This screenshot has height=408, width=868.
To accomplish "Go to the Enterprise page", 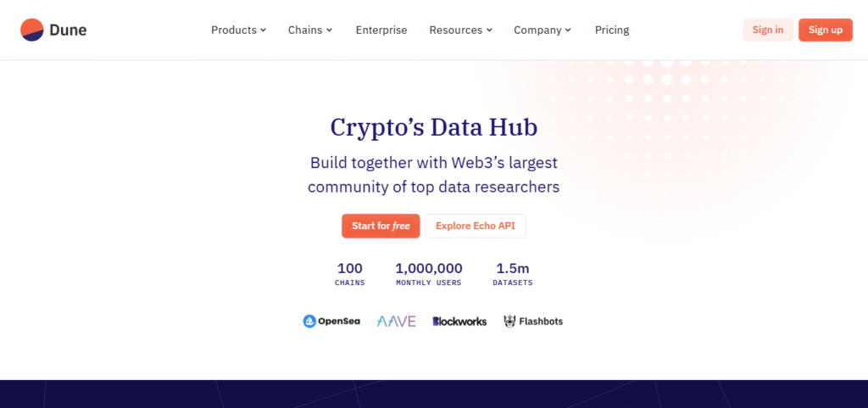I will [x=381, y=30].
